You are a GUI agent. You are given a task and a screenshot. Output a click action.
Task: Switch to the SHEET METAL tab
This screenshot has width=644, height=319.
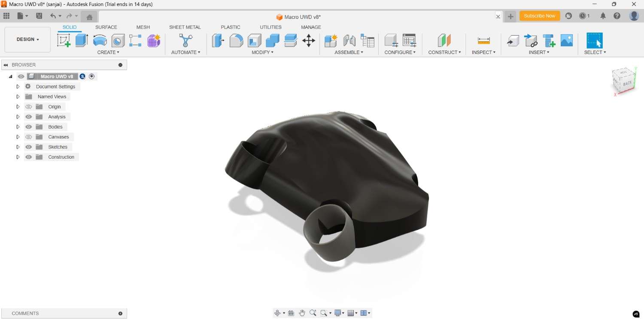pos(185,27)
